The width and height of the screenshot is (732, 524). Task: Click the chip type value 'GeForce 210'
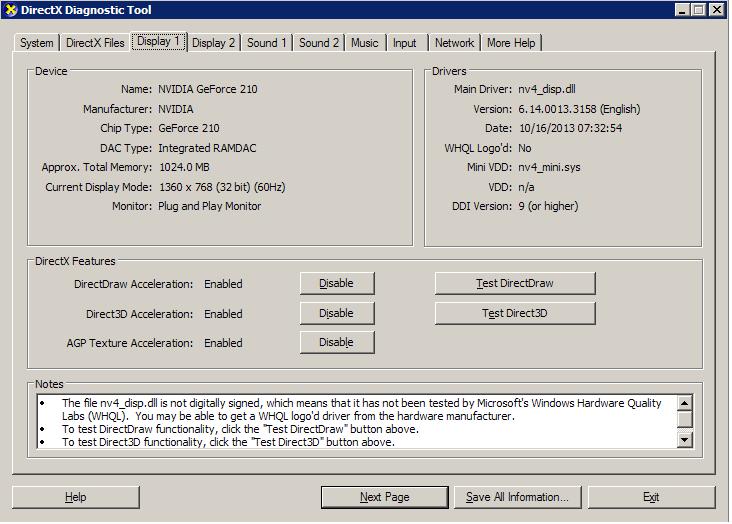pyautogui.click(x=189, y=128)
